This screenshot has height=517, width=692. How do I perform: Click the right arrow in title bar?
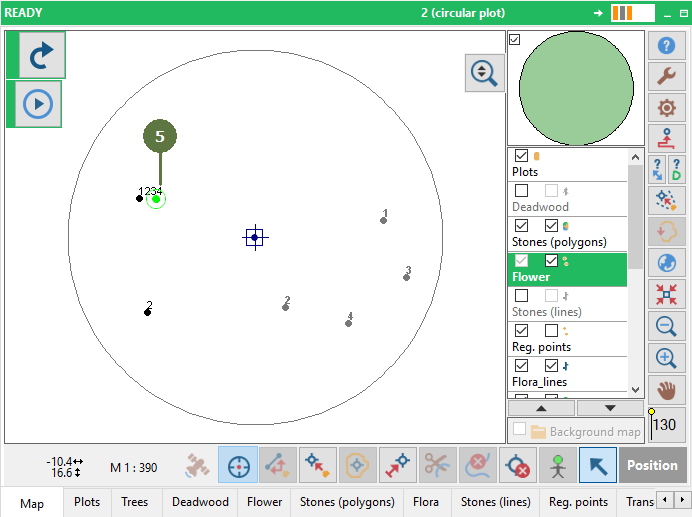point(598,13)
